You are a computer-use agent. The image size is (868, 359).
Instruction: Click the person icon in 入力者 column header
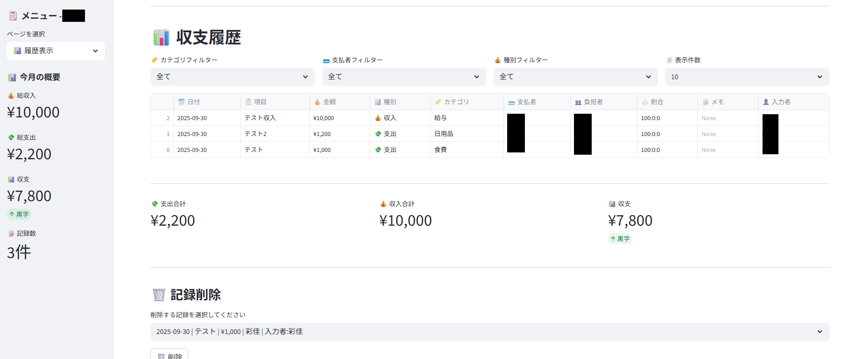click(766, 102)
